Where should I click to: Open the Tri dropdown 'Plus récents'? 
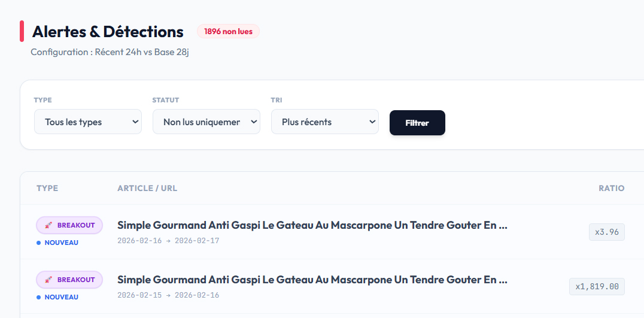325,122
